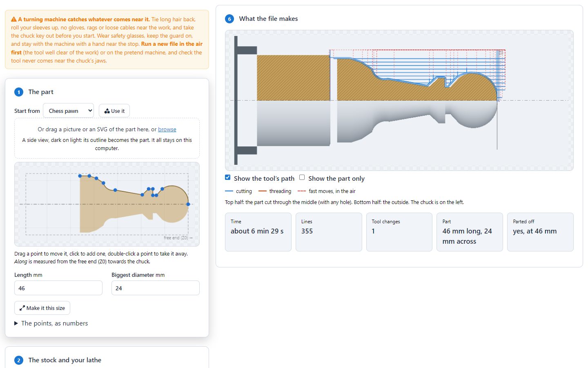Click the 'fast moves, in the air' legend label
This screenshot has width=588, height=368.
(x=332, y=191)
